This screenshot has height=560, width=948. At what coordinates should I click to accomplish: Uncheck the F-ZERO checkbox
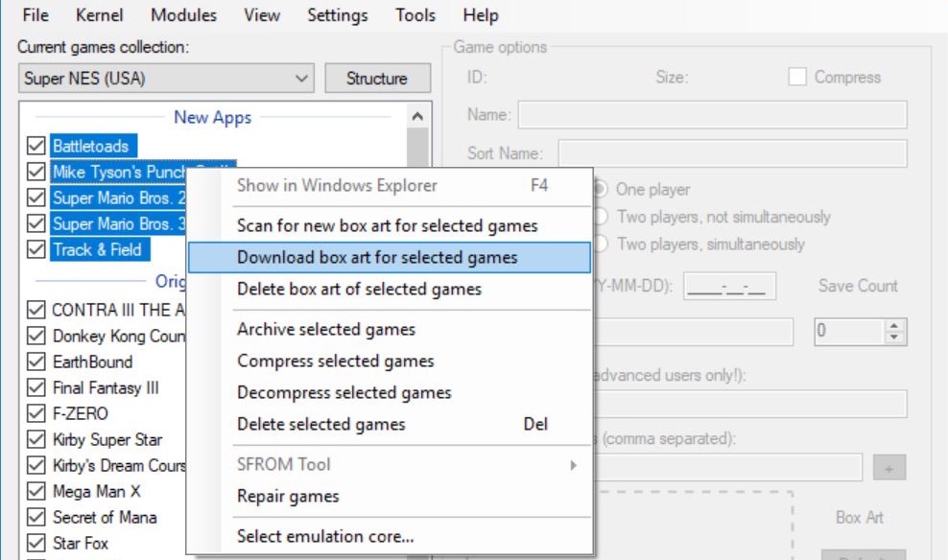pyautogui.click(x=36, y=414)
